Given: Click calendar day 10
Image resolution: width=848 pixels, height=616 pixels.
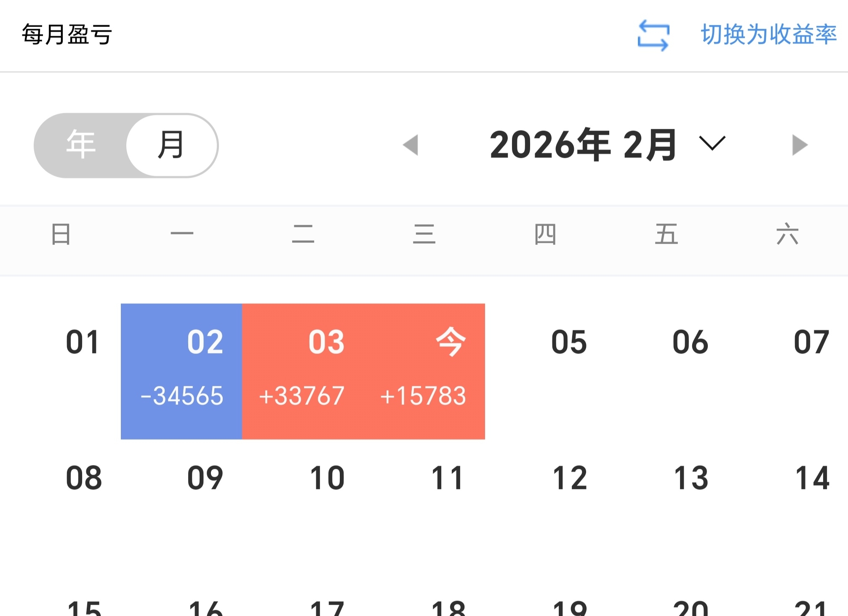Looking at the screenshot, I should 327,478.
